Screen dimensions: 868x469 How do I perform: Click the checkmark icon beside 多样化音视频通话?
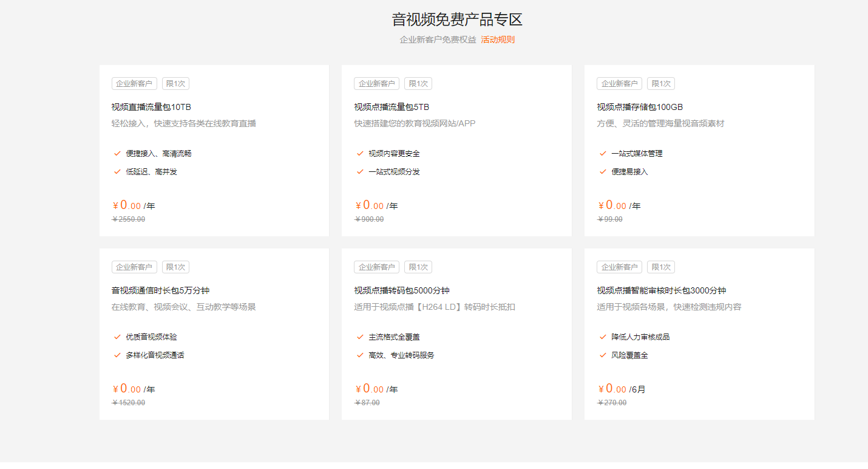click(x=117, y=355)
